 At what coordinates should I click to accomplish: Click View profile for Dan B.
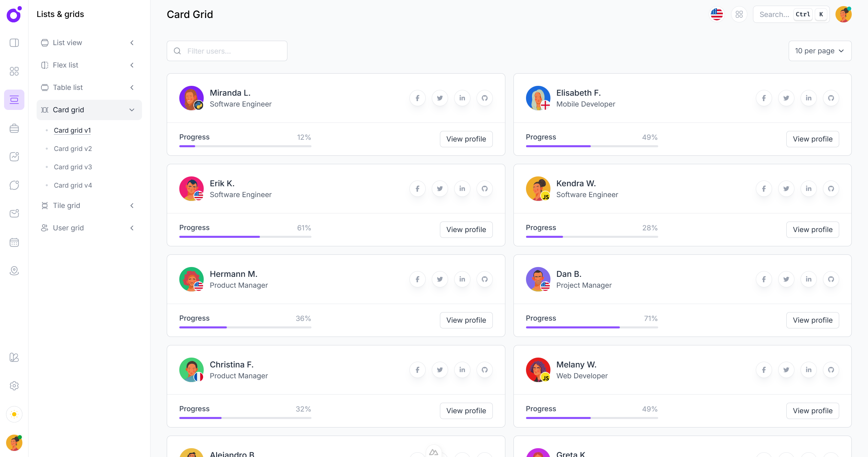pos(812,320)
